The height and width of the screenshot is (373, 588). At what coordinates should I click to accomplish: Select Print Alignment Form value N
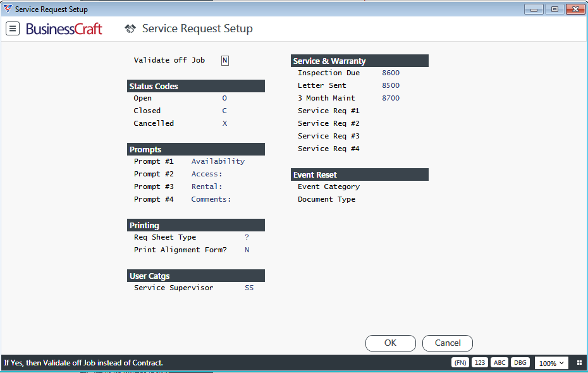click(247, 250)
